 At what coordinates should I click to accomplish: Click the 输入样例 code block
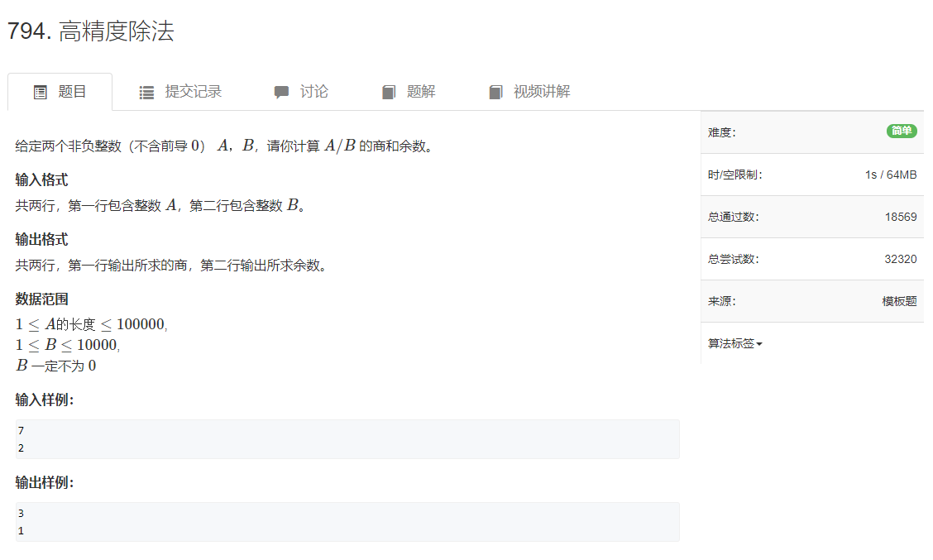point(347,438)
